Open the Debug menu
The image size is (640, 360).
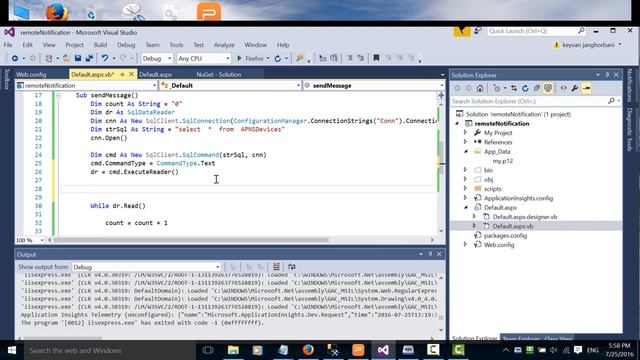126,45
